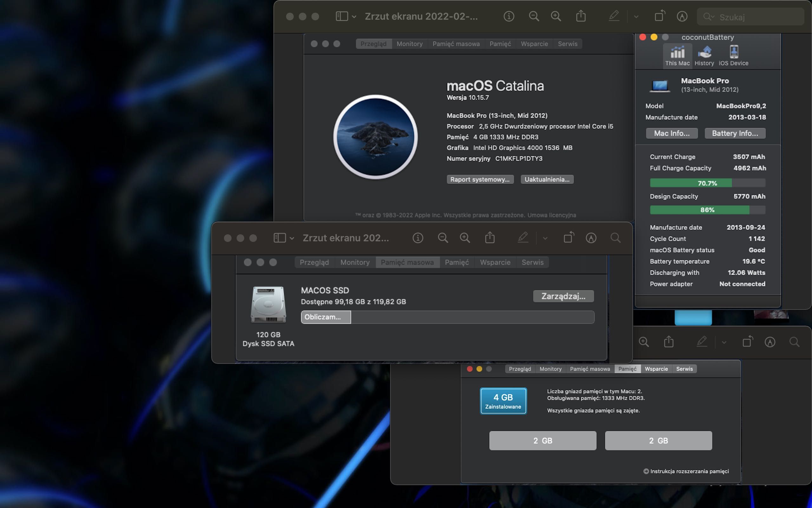Screen dimensions: 812x508
Task: Click Cycle Count value 1 142
Action: pyautogui.click(x=756, y=239)
